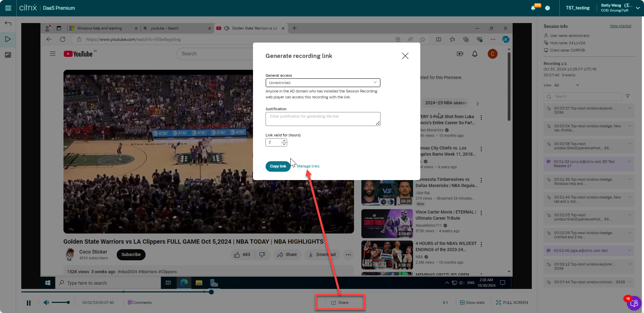The width and height of the screenshot is (644, 313).
Task: Jump to the 00:06:12 explorer event text
Action: click(585, 266)
